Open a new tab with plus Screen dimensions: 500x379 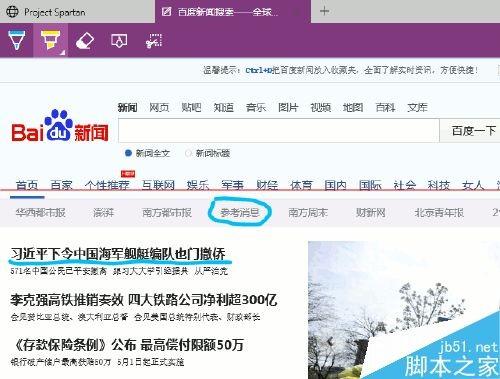[x=324, y=11]
